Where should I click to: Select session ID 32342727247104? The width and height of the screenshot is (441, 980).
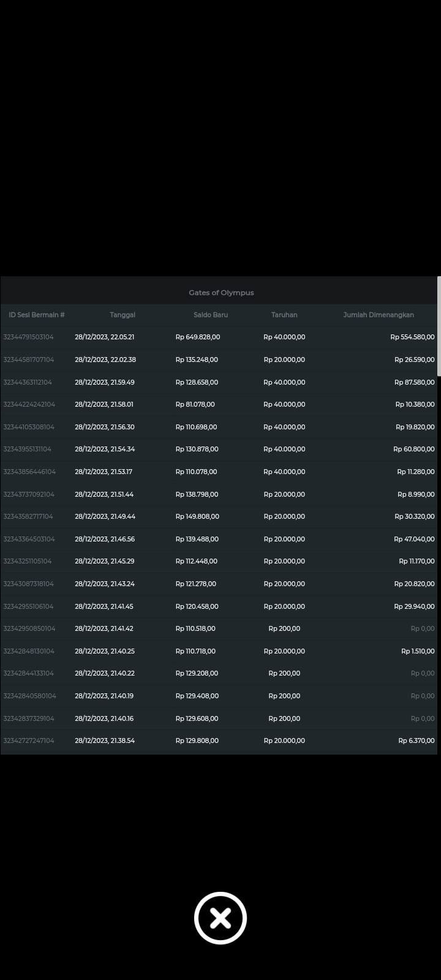(29, 741)
